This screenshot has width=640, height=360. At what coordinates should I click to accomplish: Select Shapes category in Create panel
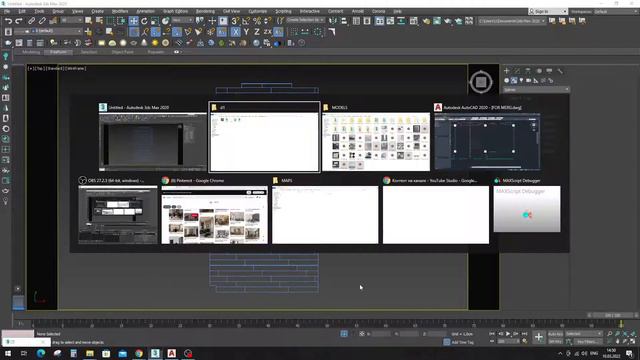[514, 81]
